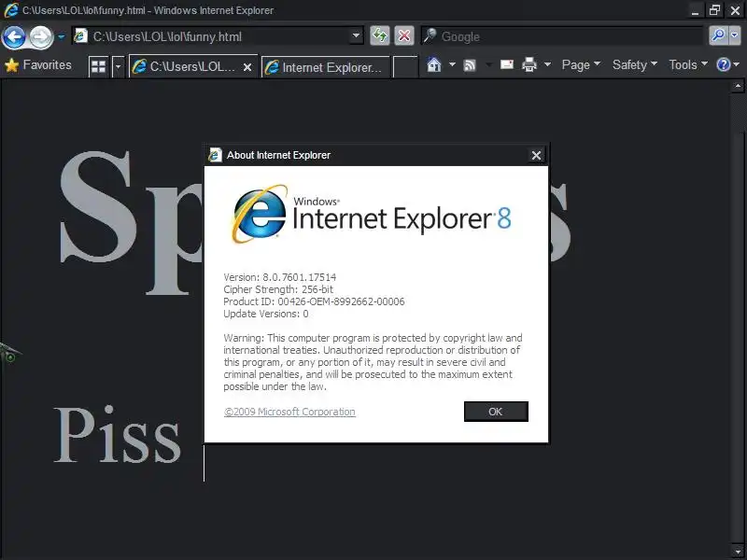The image size is (747, 560).
Task: Open the search provider dropdown arrow
Action: point(735,35)
